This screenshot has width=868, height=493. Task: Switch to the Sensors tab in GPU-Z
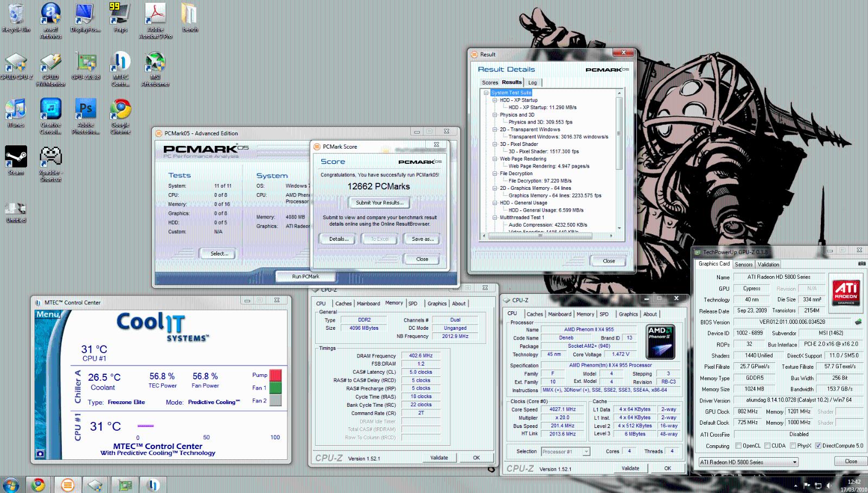pos(744,265)
